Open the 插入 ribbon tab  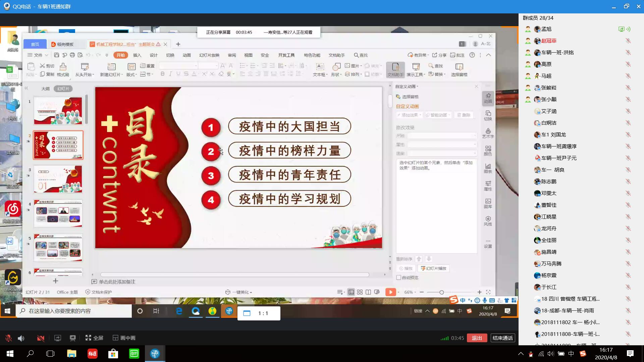(137, 55)
